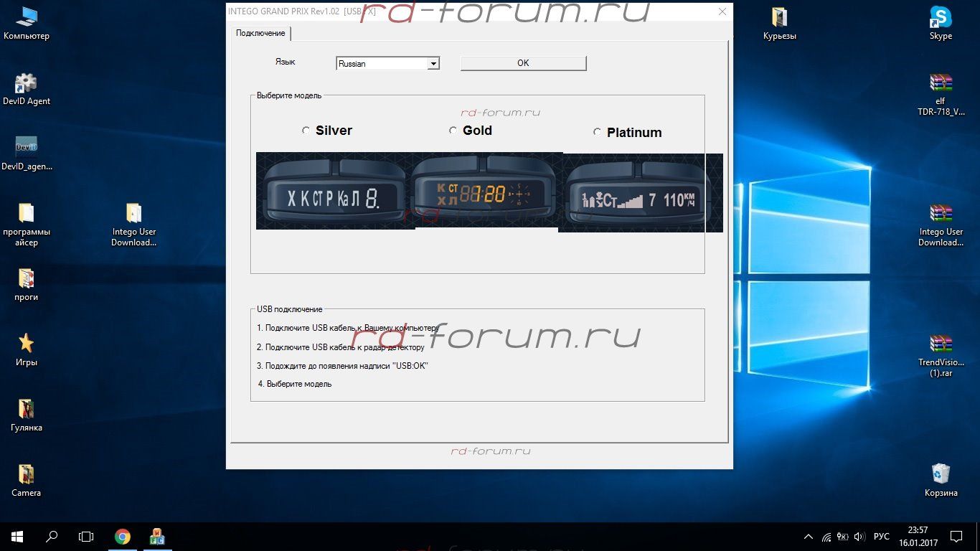
Task: Select the Silver model radio button
Action: click(306, 131)
